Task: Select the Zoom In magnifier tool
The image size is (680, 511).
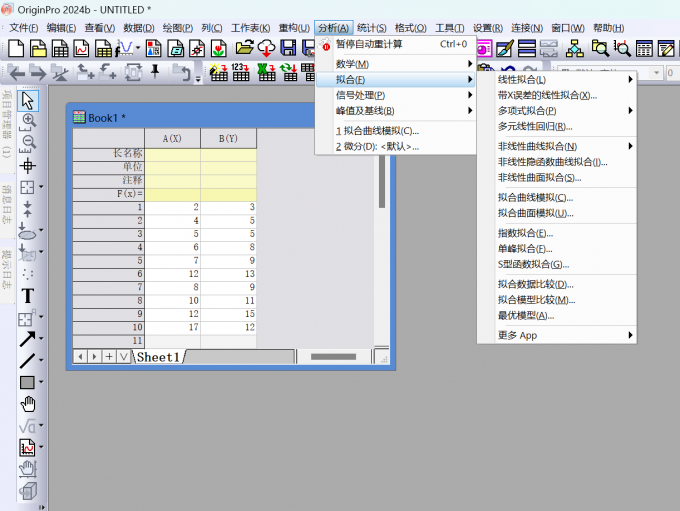Action: point(28,122)
